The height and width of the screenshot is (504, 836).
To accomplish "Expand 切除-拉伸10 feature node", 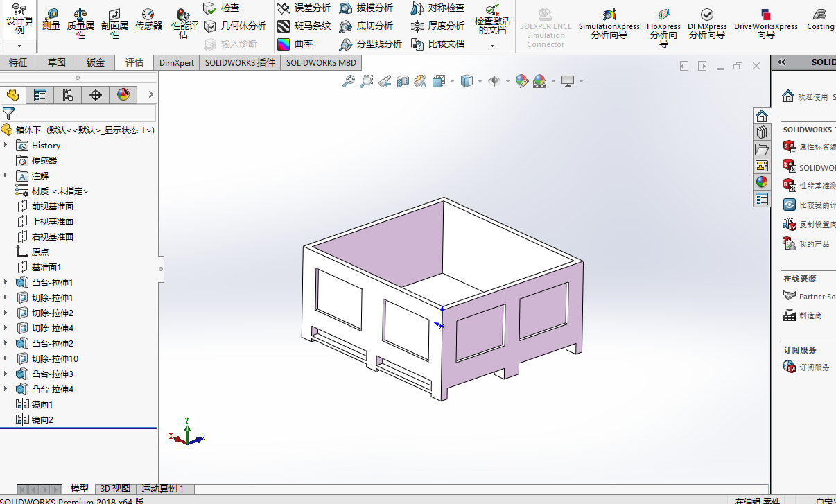I will [6, 358].
